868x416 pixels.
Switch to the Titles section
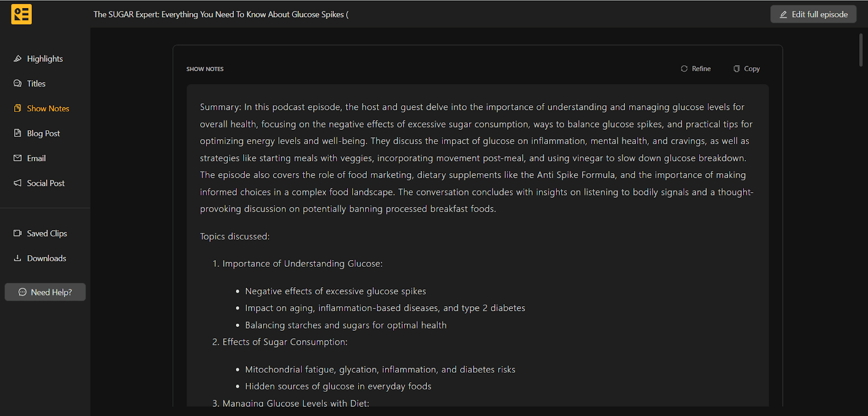(36, 84)
